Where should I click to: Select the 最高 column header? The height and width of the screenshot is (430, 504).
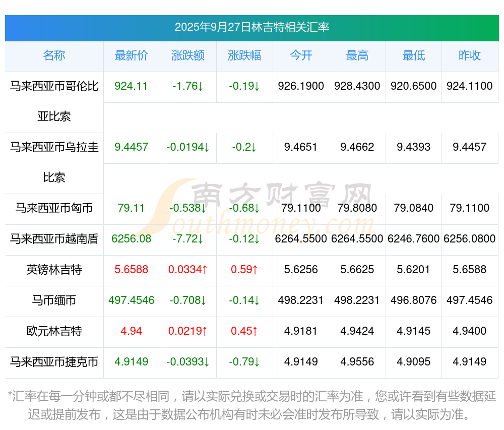pos(357,55)
